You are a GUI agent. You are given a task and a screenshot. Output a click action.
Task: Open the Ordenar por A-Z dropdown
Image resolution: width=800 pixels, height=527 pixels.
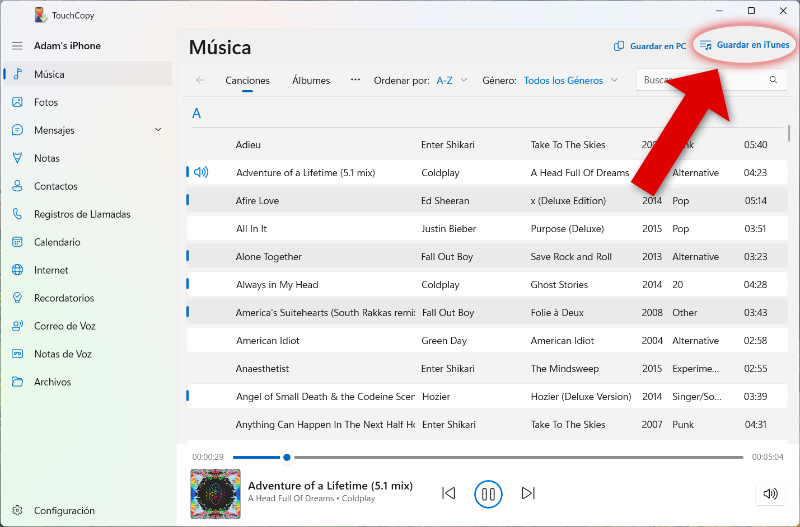(451, 80)
